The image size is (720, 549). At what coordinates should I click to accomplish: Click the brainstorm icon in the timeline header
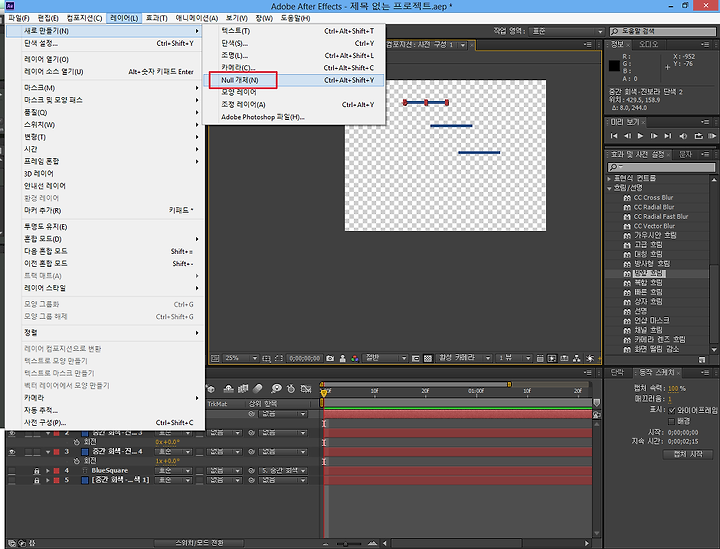click(x=276, y=389)
